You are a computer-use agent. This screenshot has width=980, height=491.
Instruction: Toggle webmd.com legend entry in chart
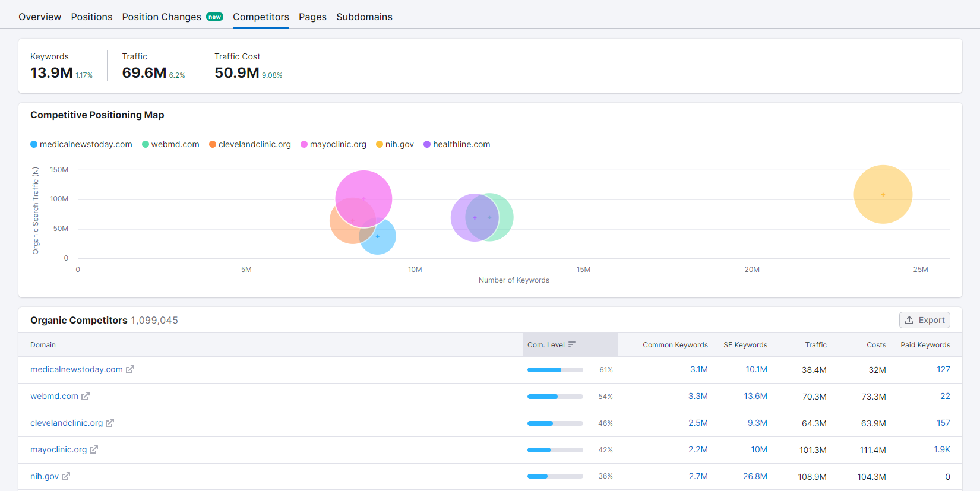point(170,144)
